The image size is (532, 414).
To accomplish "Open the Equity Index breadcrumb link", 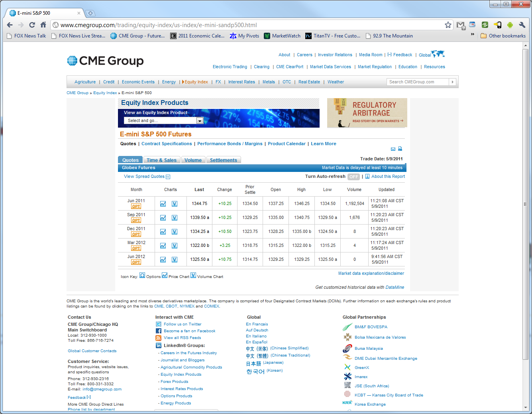I will point(105,93).
